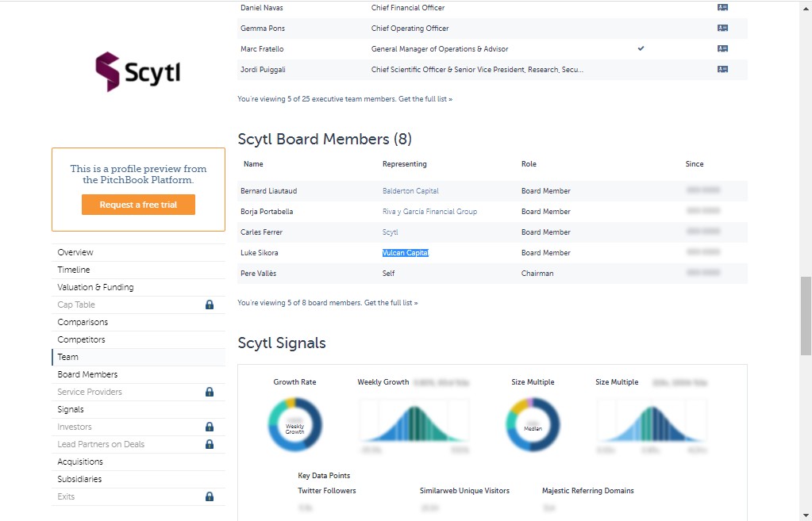Go to the Timeline section
Viewport: 812px width, 521px height.
(x=138, y=270)
